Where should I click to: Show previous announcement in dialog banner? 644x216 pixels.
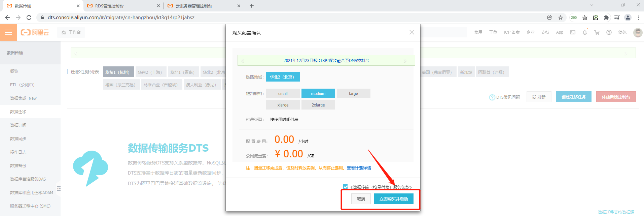(x=242, y=61)
